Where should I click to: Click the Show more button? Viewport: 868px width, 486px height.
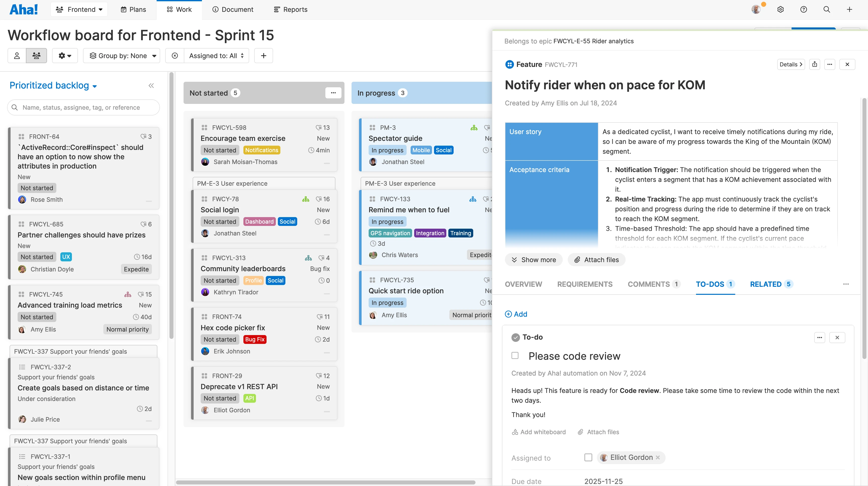point(533,260)
